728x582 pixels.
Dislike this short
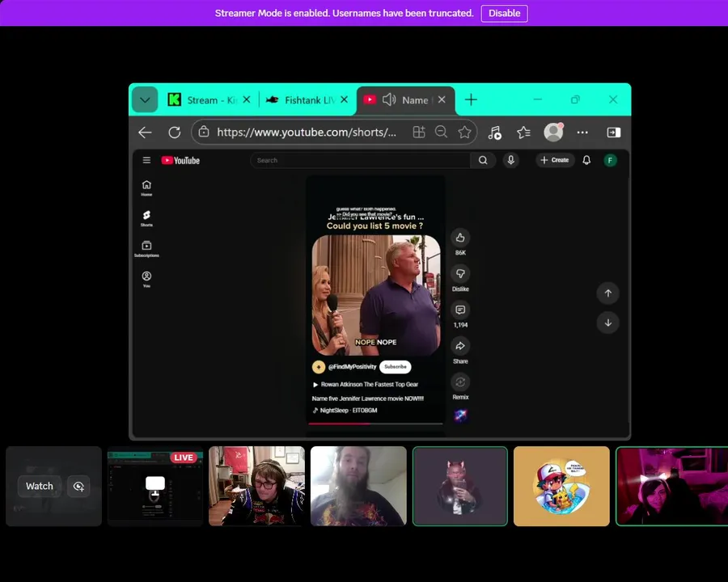(x=460, y=274)
